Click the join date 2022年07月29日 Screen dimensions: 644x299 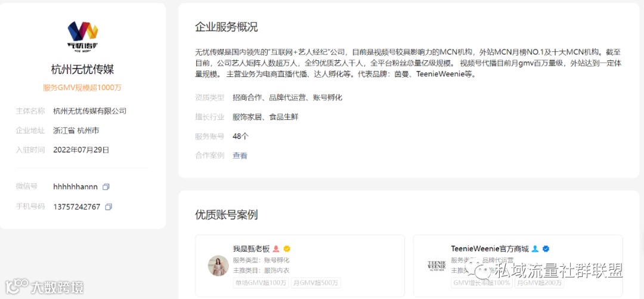click(81, 150)
